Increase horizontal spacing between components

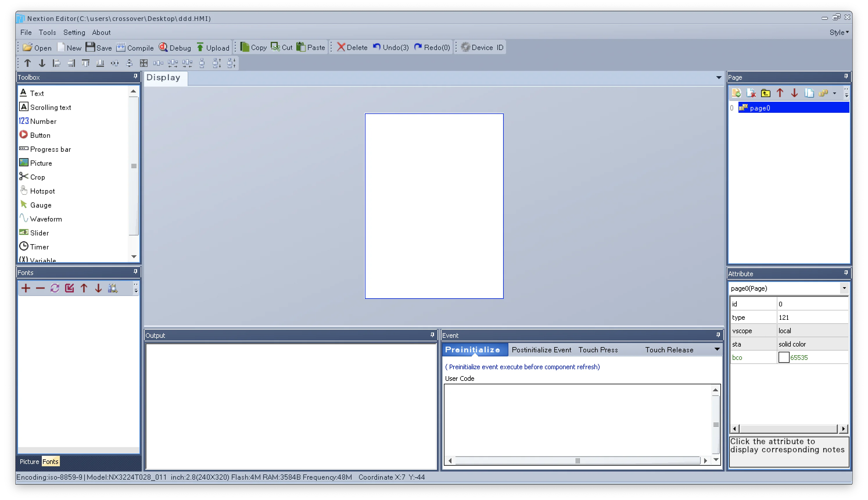click(173, 63)
